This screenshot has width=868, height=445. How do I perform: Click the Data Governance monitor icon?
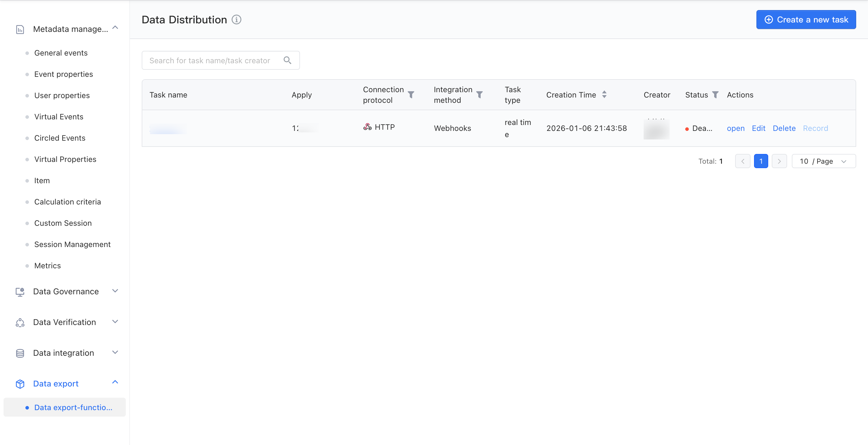pos(20,292)
